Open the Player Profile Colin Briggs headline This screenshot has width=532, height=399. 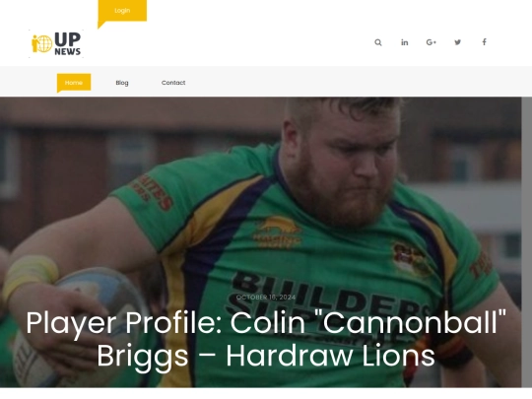pyautogui.click(x=266, y=339)
